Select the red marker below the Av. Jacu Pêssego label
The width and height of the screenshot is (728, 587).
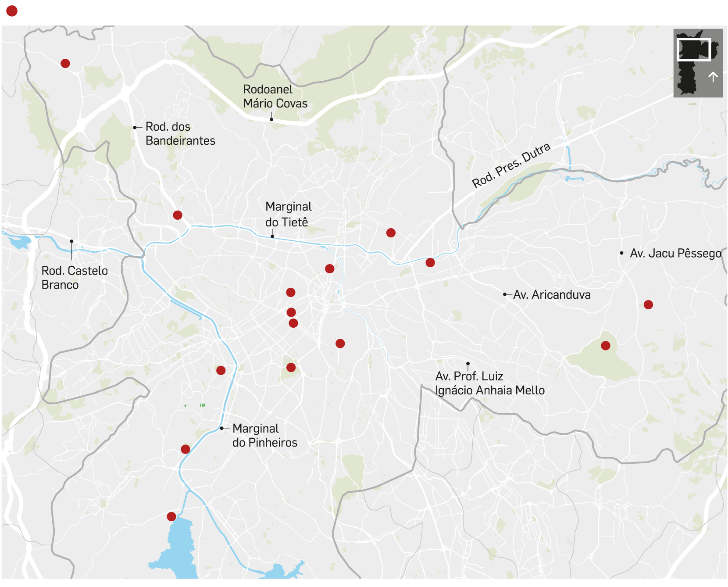pos(648,304)
